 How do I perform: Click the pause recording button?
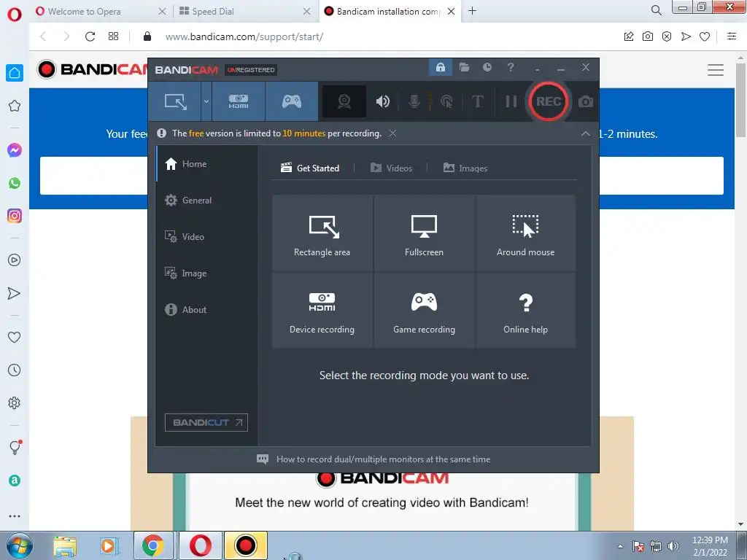point(511,101)
